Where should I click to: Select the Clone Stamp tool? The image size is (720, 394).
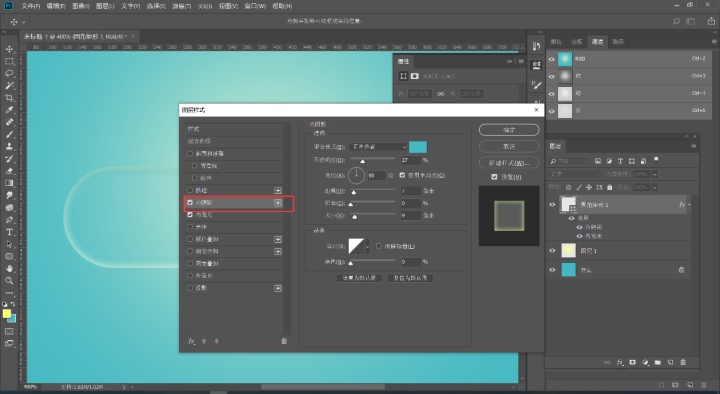9,146
